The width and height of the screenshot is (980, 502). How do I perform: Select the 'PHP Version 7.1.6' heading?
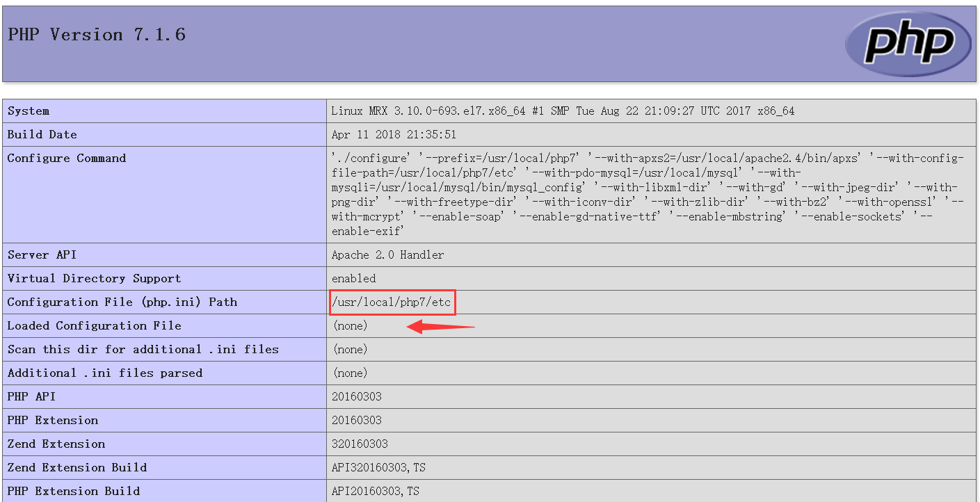pos(97,35)
